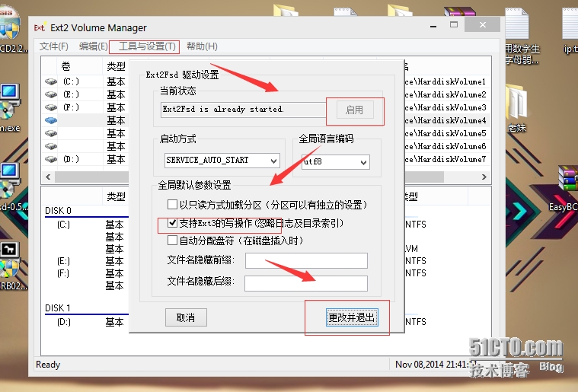Enable 自动分配盘符 checkbox
The height and width of the screenshot is (392, 578).
[172, 241]
